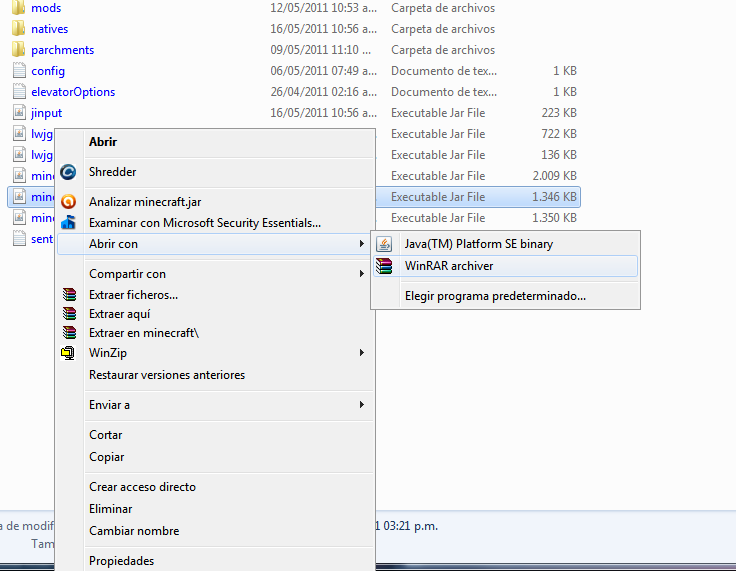Choose Eliminar in the context menu

click(x=215, y=509)
